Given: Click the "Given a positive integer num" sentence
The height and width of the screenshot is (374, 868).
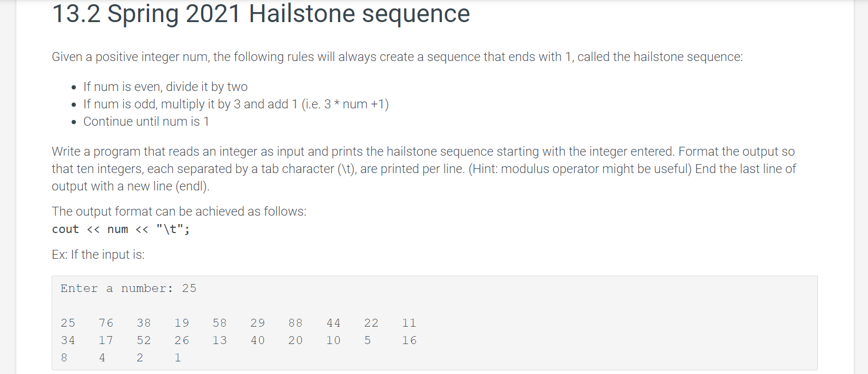Looking at the screenshot, I should pyautogui.click(x=397, y=57).
